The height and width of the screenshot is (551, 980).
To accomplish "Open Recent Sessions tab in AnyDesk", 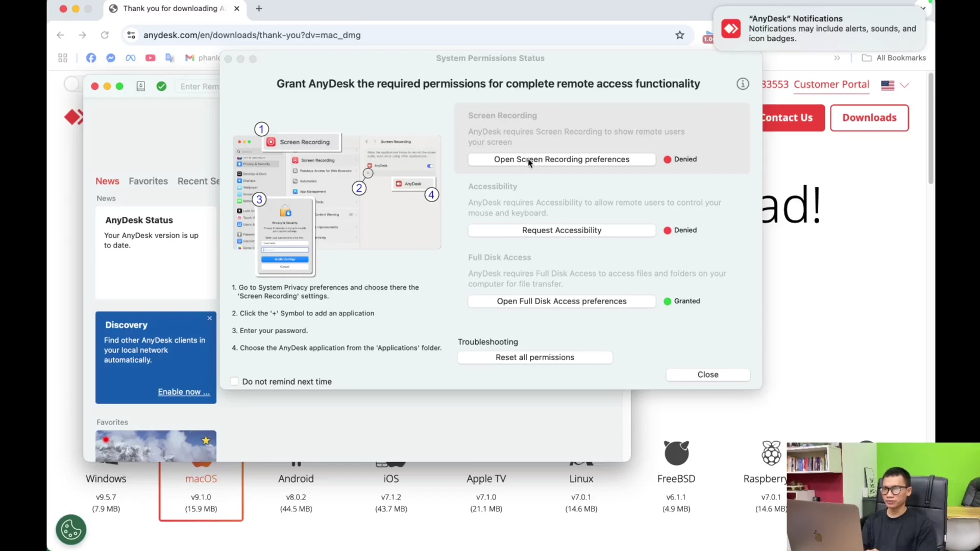I will pyautogui.click(x=199, y=181).
